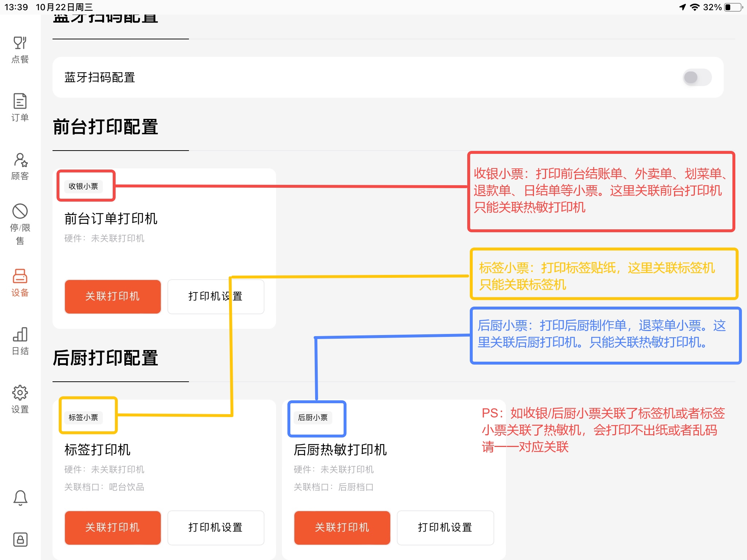Tap the 标签小票 tag label

[x=84, y=417]
